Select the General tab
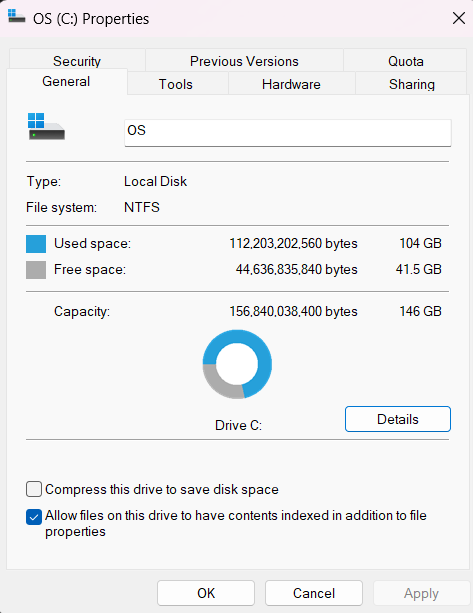Screen dimensions: 473x613 pyautogui.click(x=66, y=81)
